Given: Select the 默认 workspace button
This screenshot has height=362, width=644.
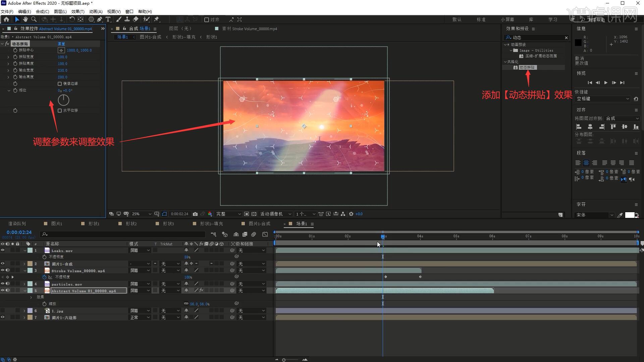Looking at the screenshot, I should click(x=457, y=19).
